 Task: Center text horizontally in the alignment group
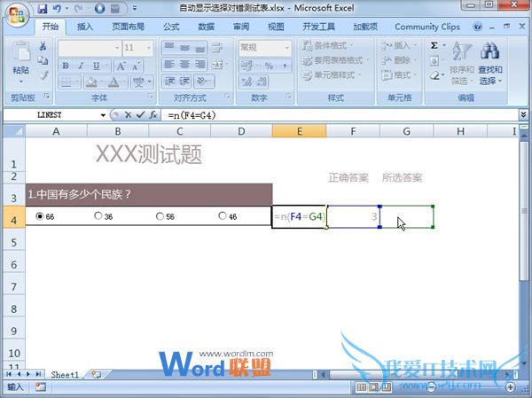184,64
